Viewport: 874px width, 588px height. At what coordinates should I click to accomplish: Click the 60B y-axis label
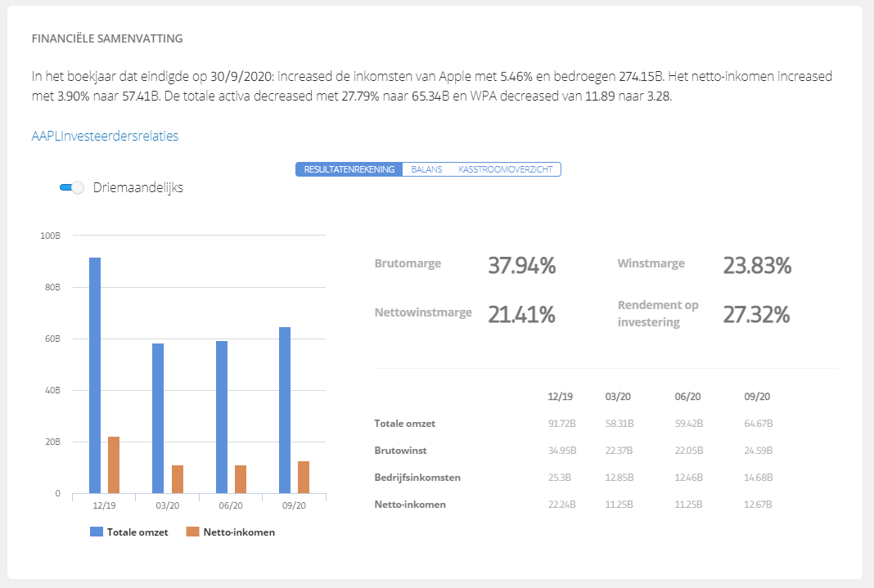tap(52, 339)
